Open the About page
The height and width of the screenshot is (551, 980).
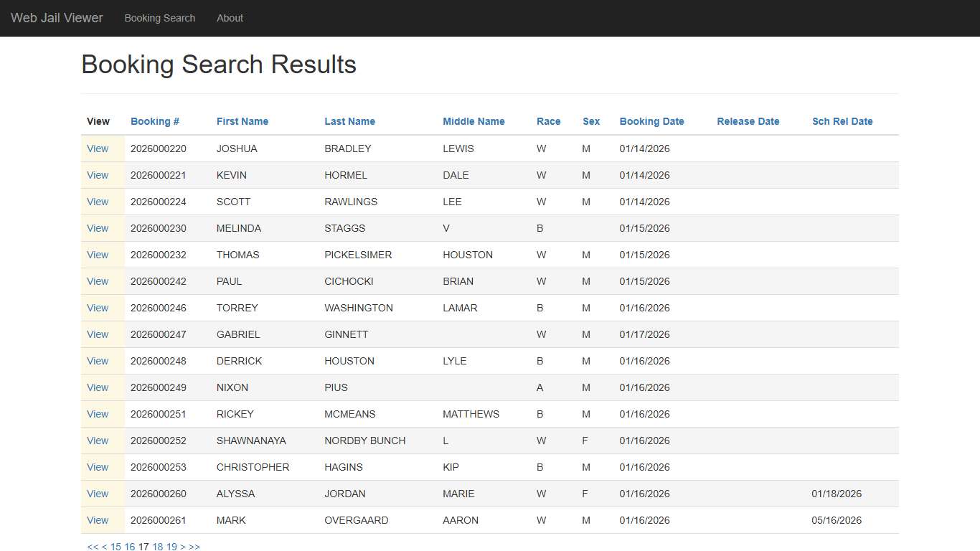[230, 18]
